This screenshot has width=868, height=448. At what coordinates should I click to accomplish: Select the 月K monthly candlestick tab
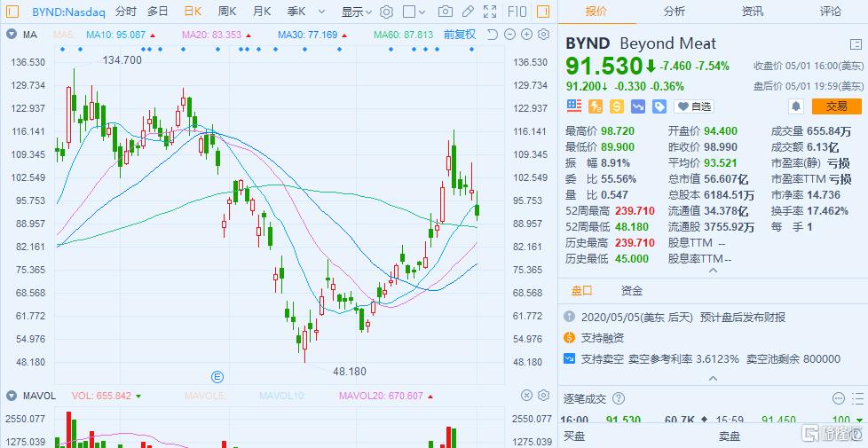[262, 12]
